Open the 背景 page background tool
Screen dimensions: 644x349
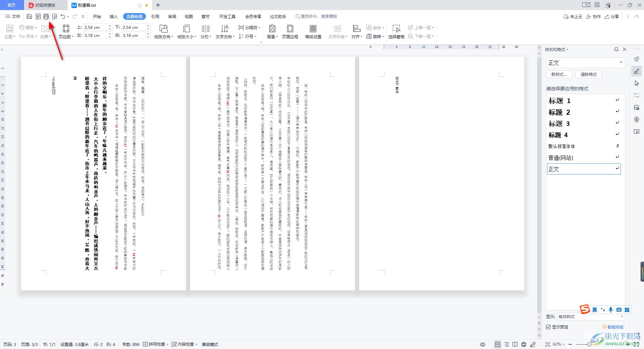tap(272, 32)
